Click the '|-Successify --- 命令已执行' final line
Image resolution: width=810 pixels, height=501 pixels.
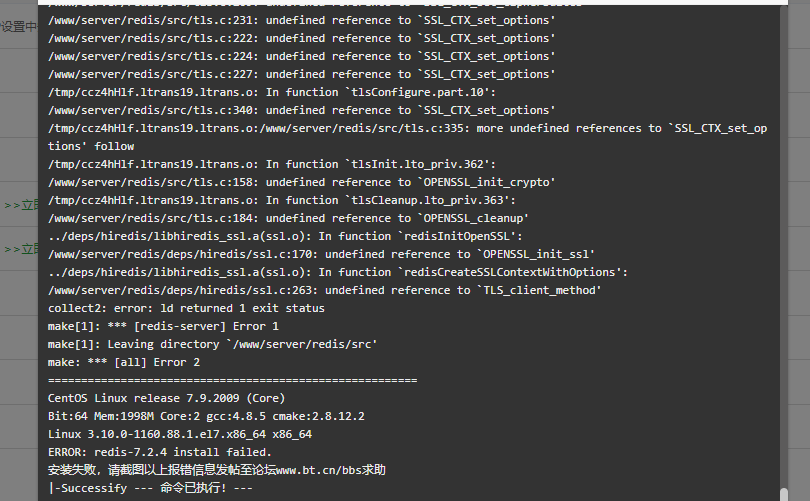[x=150, y=489]
